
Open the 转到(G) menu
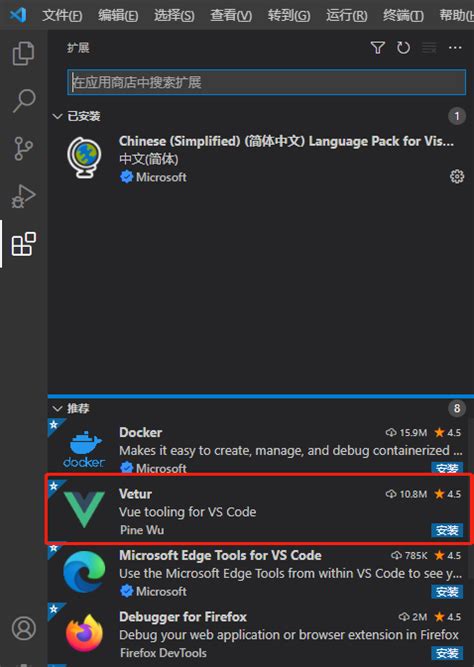pos(289,16)
